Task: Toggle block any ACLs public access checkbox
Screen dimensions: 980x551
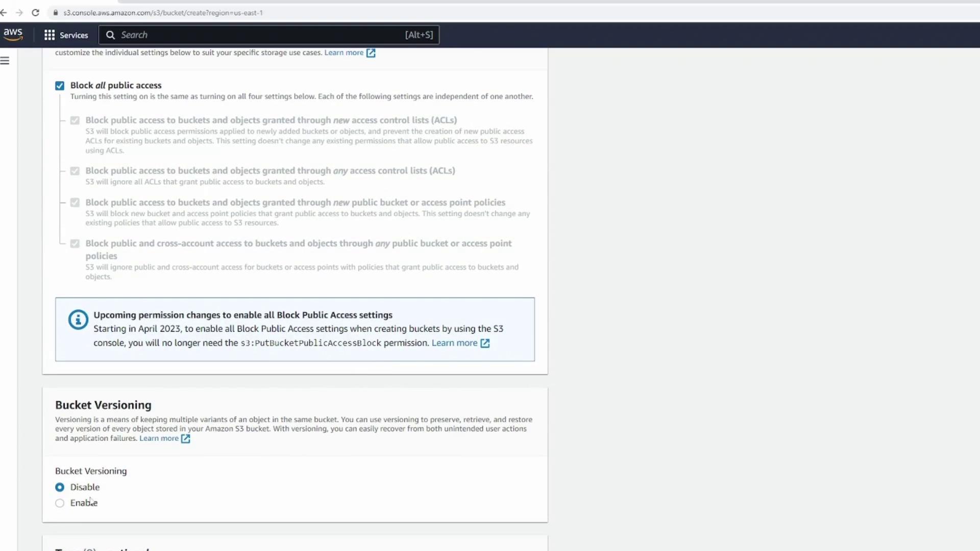Action: [75, 171]
